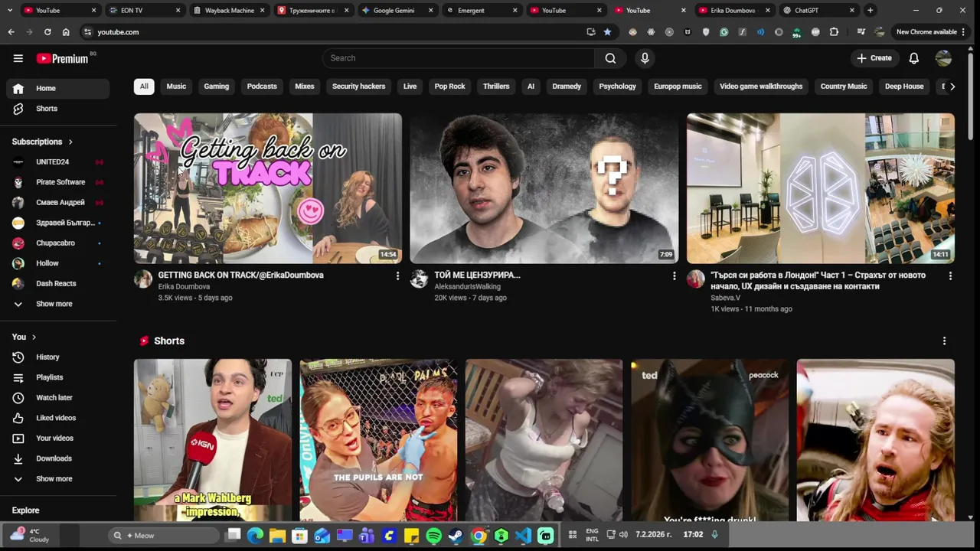The height and width of the screenshot is (551, 980).
Task: Open a new Chrome tab
Action: tap(870, 11)
